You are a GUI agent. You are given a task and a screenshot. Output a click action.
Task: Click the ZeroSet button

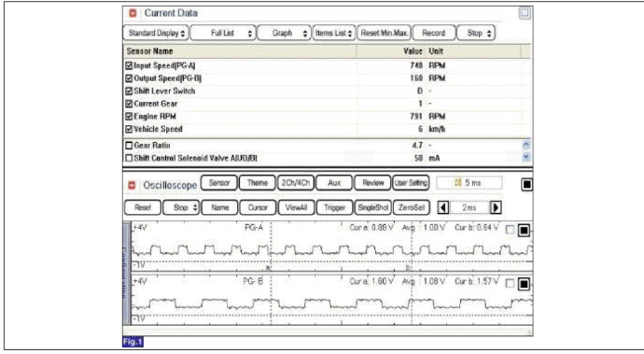click(x=411, y=207)
